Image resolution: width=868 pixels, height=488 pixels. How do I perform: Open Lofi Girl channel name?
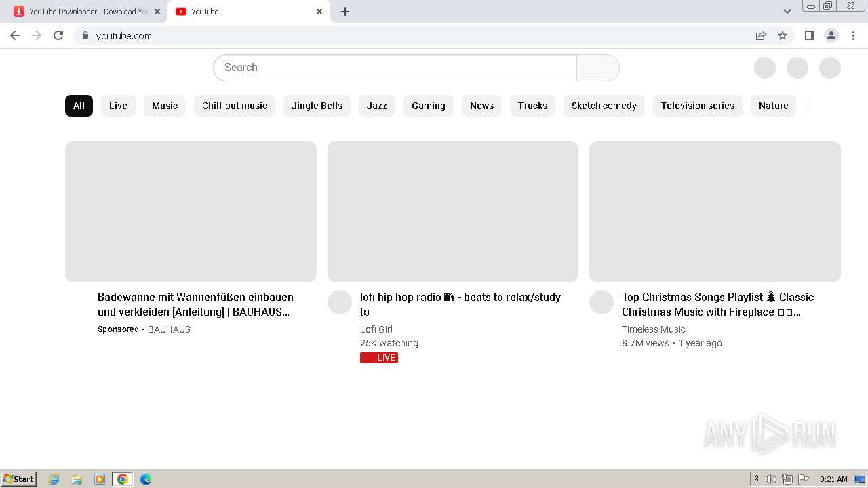[376, 329]
